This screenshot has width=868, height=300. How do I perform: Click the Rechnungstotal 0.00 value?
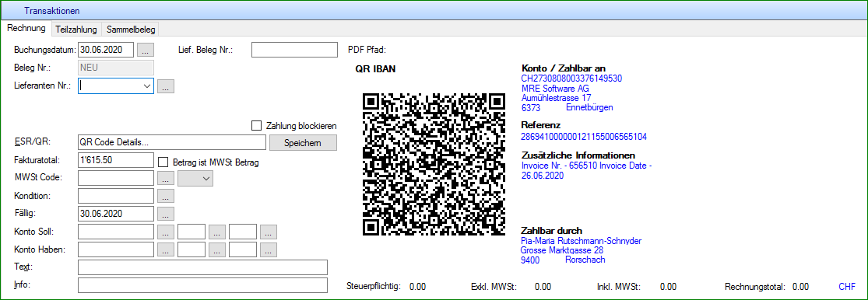point(800,287)
